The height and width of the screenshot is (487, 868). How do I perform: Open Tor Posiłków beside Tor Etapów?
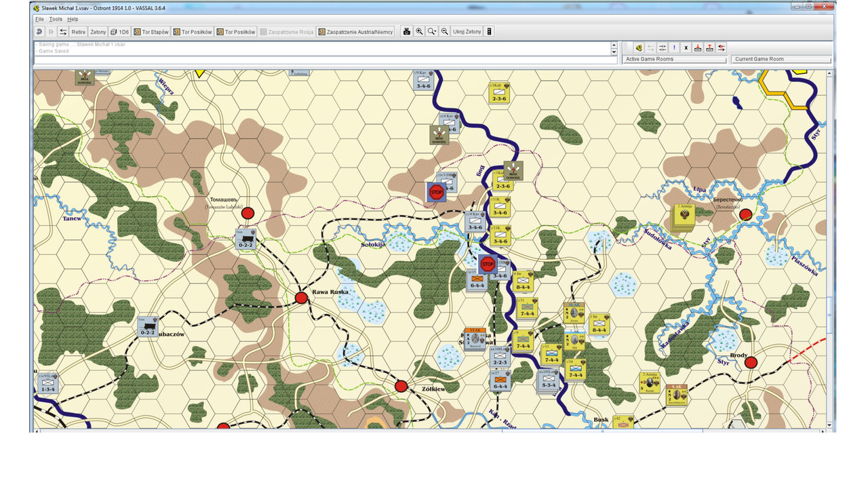pyautogui.click(x=193, y=32)
